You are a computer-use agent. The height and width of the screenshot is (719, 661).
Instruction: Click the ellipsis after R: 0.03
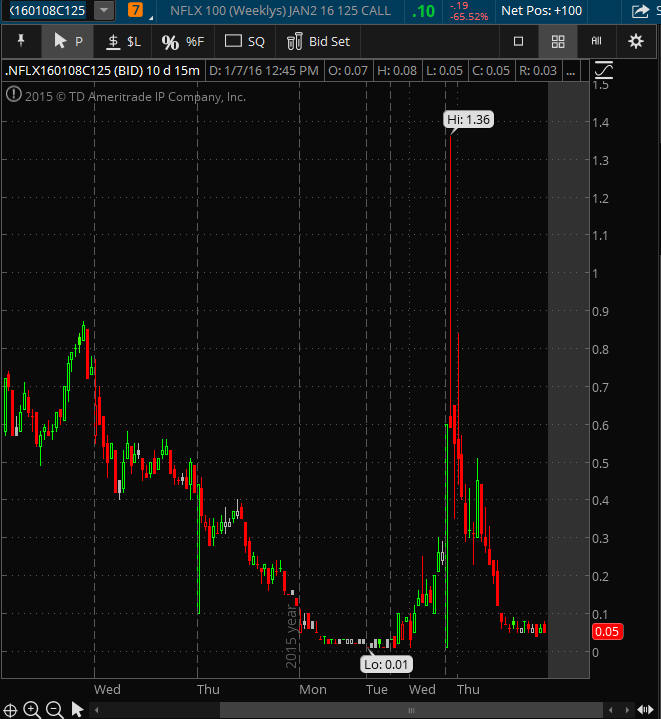point(571,71)
